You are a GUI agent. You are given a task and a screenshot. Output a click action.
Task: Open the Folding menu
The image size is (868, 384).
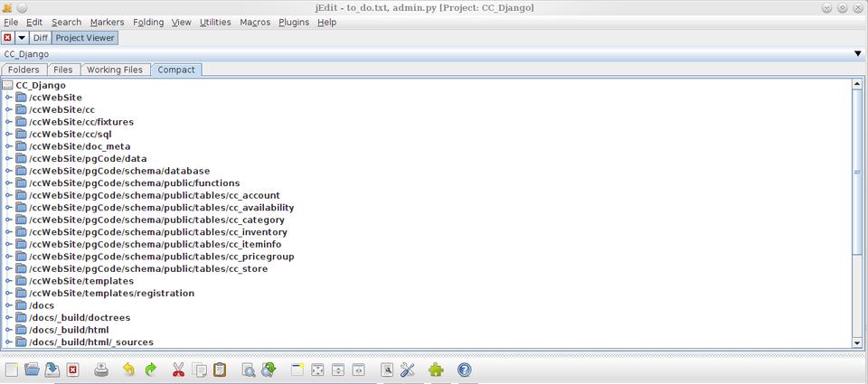pos(148,22)
